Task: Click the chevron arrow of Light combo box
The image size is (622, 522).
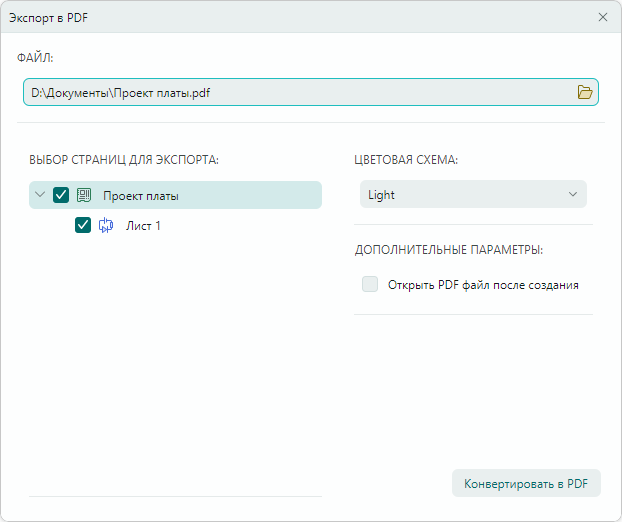Action: (573, 195)
